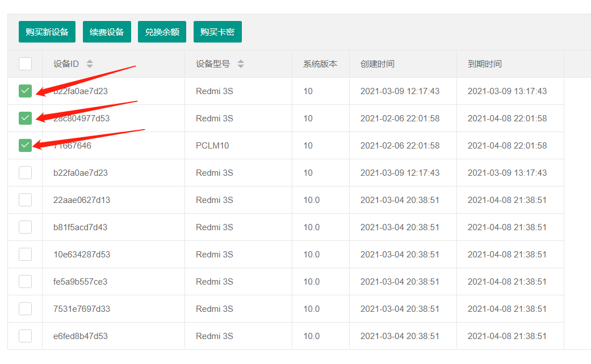Click version 10.0 in 22aae0627d13 row
The image size is (591, 364).
(311, 200)
